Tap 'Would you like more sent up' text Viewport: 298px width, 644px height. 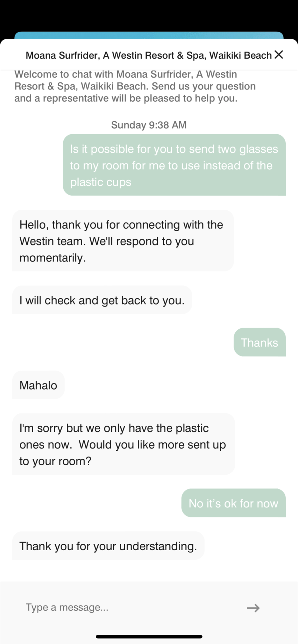[152, 445]
